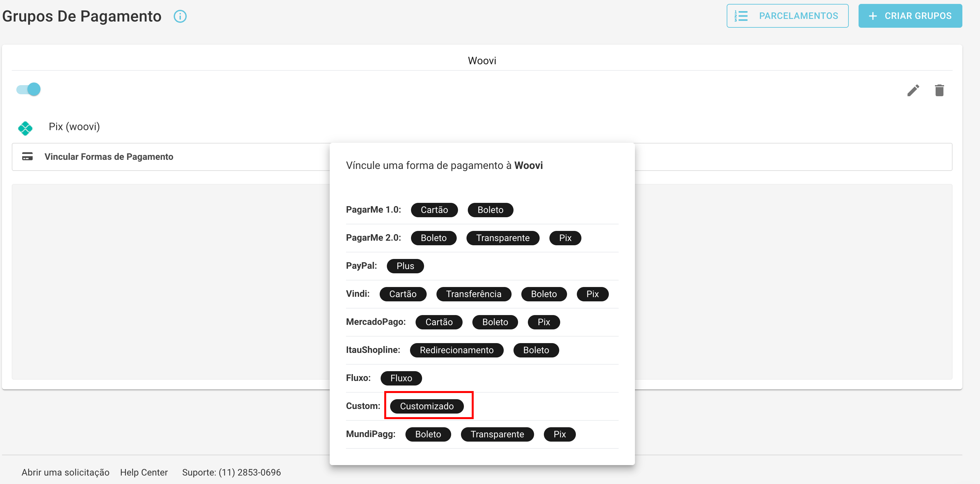Click the Pix (woovi) diamond logo icon
The width and height of the screenshot is (980, 484).
(25, 128)
